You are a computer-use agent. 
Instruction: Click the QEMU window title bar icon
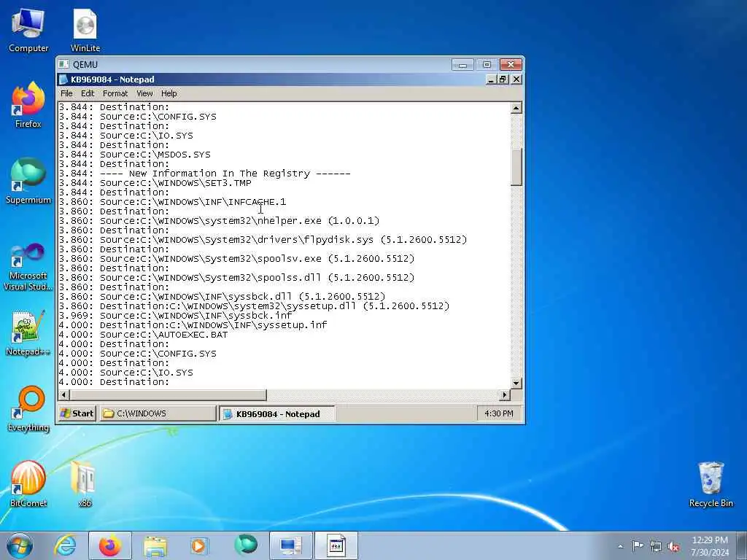[x=63, y=64]
